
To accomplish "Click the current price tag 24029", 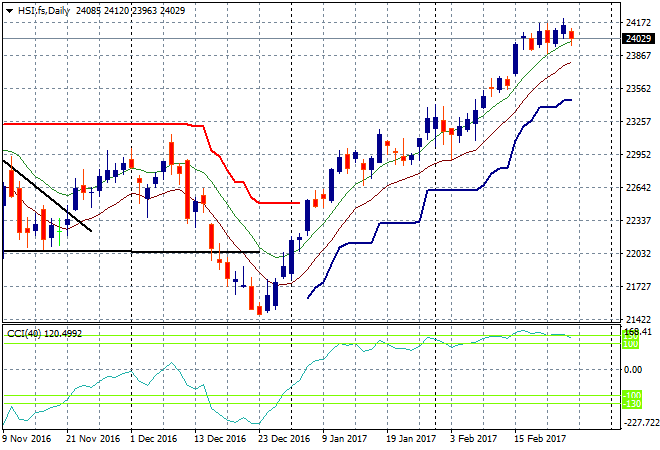I will [x=638, y=39].
